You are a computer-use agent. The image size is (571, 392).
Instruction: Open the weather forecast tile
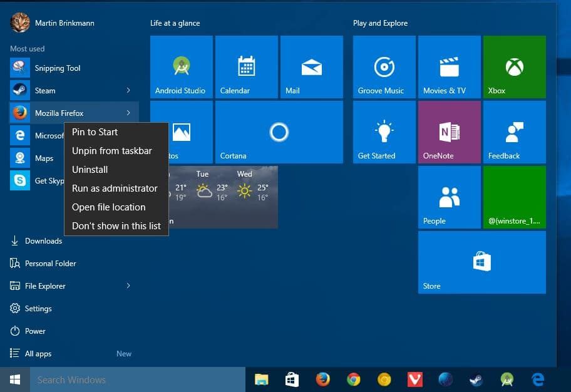pos(224,197)
